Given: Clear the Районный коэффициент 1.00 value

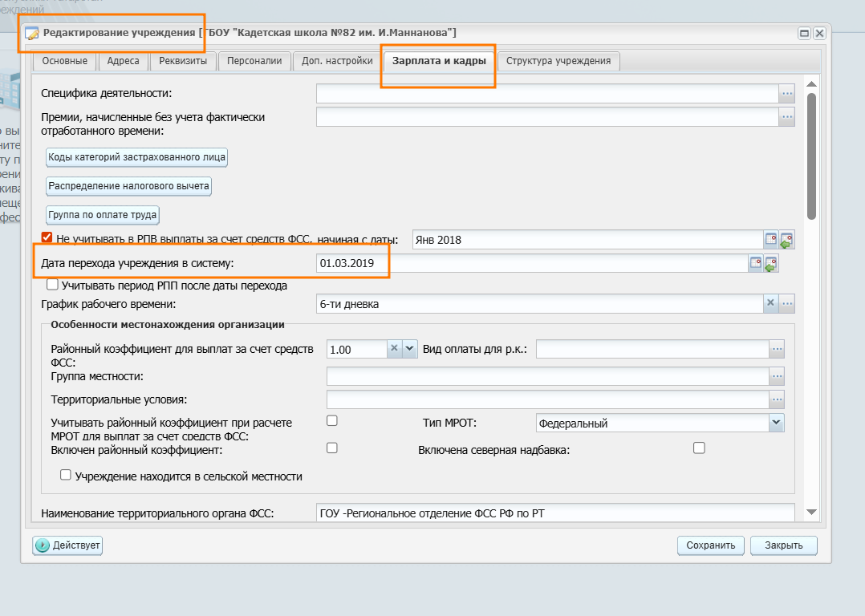Looking at the screenshot, I should pos(394,349).
